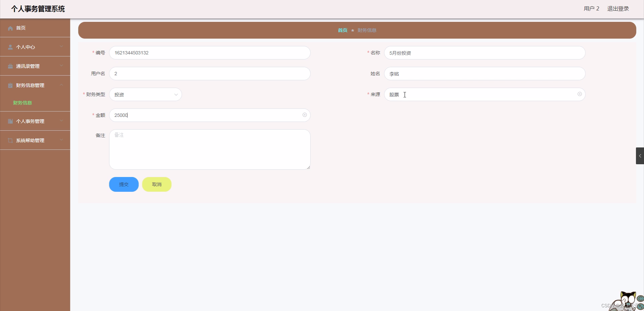Open the 财务类型 dropdown list

146,94
